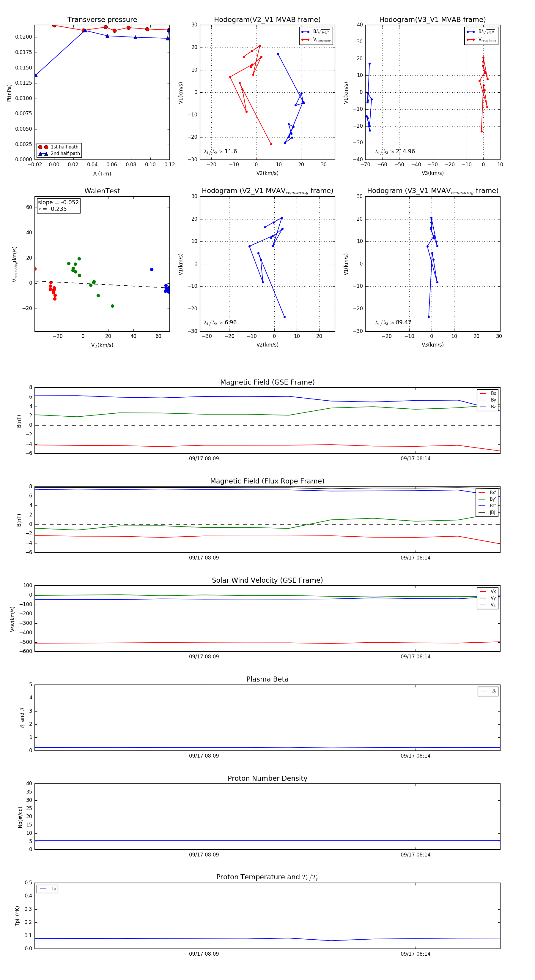Click the λ1/λ3 ≈ 214.96 annotation
The image size is (535, 980).
(x=395, y=151)
